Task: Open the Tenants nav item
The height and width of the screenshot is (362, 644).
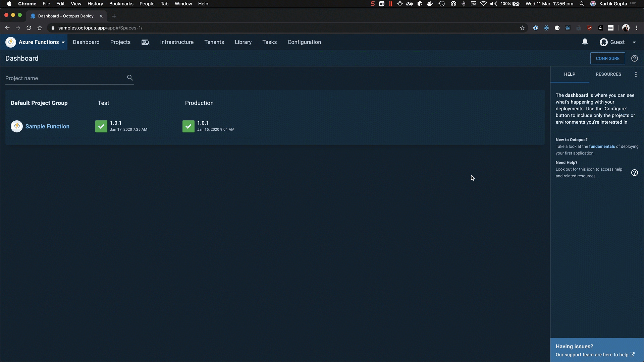Action: point(214,42)
